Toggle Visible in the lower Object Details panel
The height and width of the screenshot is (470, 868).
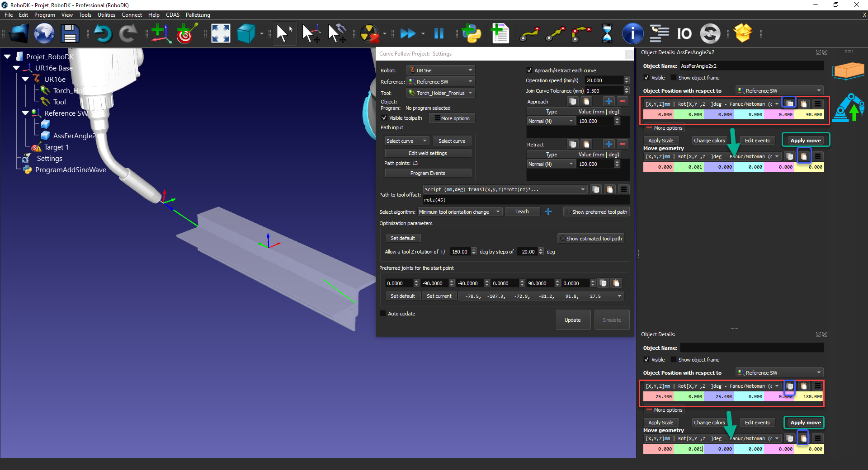click(646, 360)
